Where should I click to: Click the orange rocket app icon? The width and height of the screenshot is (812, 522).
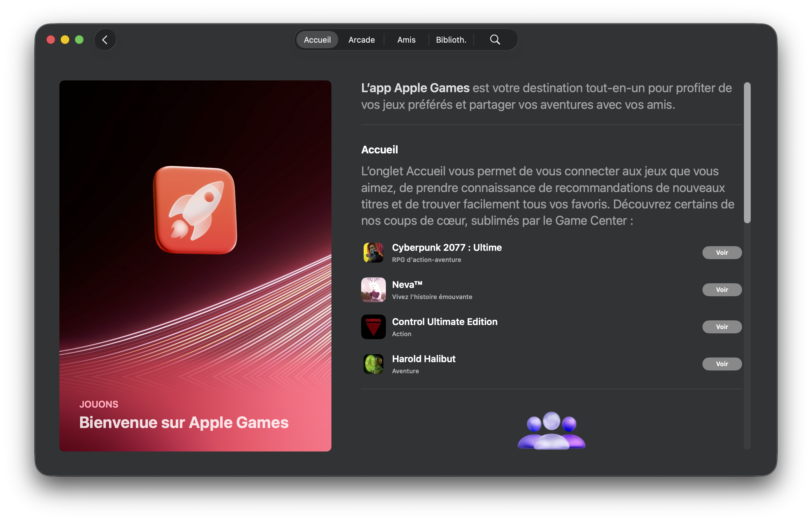point(195,210)
